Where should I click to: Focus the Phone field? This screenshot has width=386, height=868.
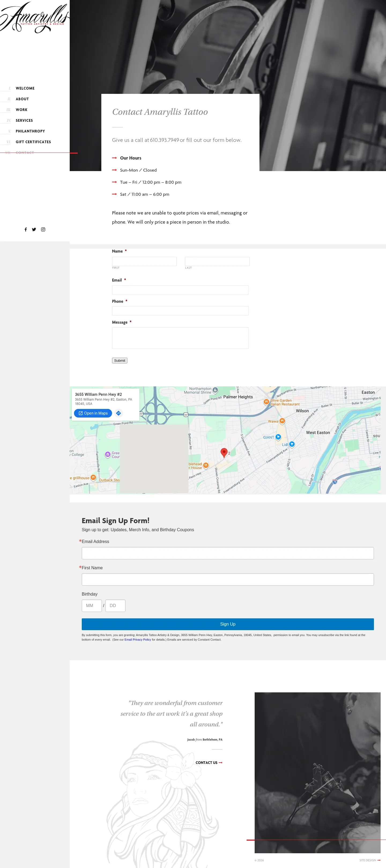pos(180,311)
